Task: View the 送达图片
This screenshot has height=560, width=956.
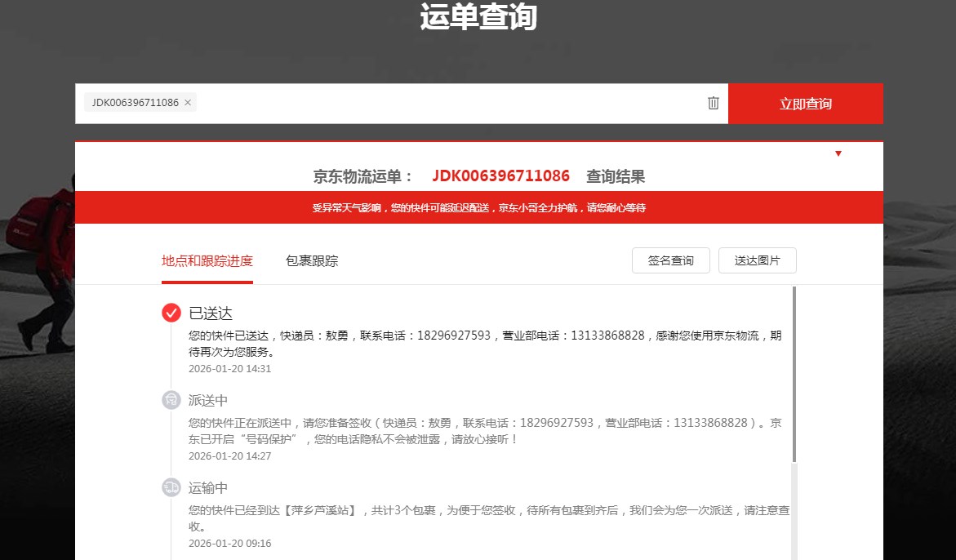Action: (x=757, y=260)
